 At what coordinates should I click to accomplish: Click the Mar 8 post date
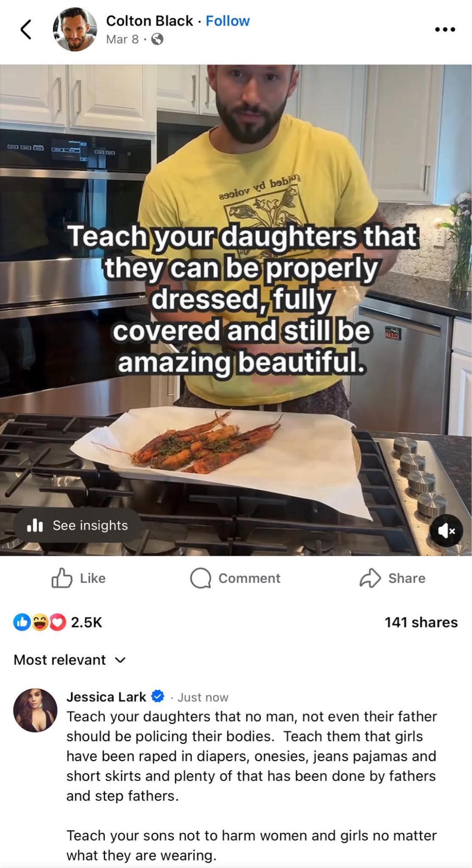(122, 39)
